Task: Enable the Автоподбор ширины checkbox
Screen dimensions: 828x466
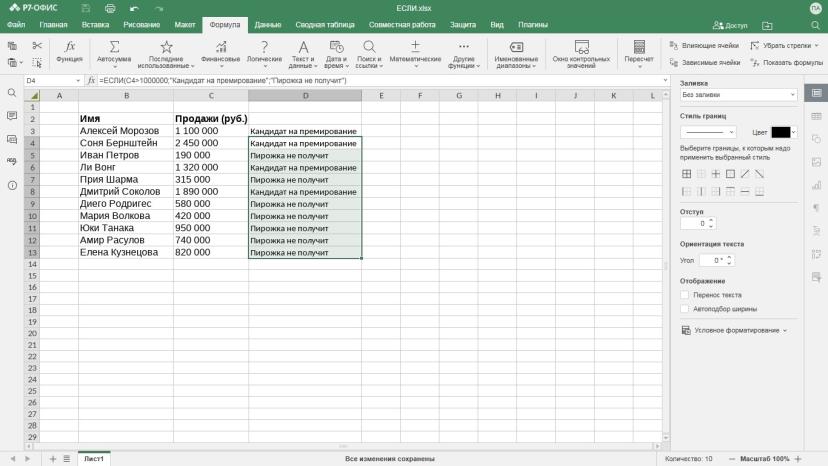Action: 685,309
